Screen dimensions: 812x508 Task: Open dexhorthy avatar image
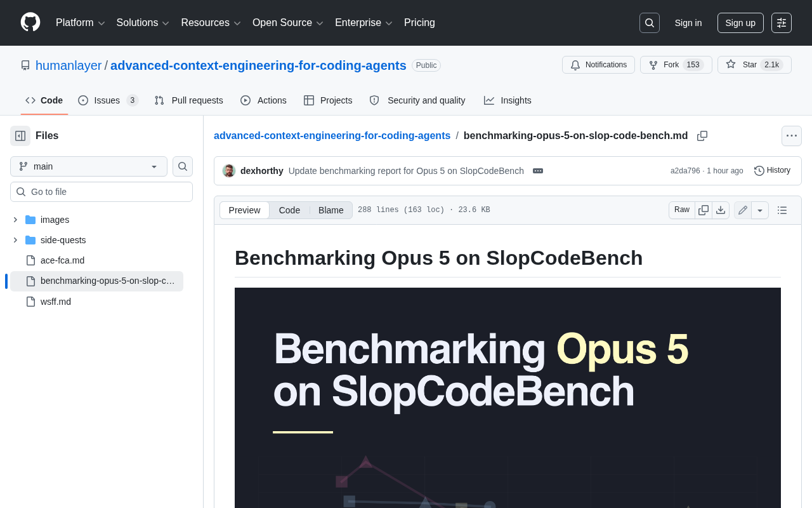(229, 171)
